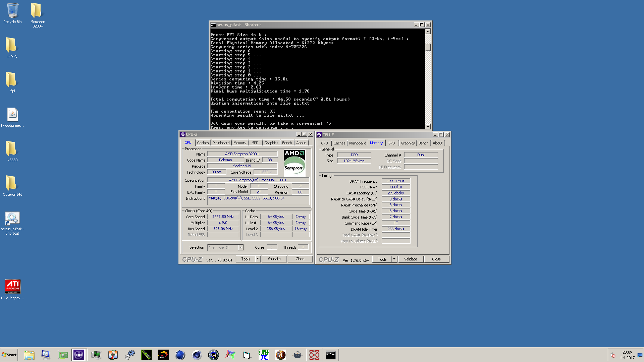Click the blue gears taskbar icon
644x362 pixels.
coord(129,355)
